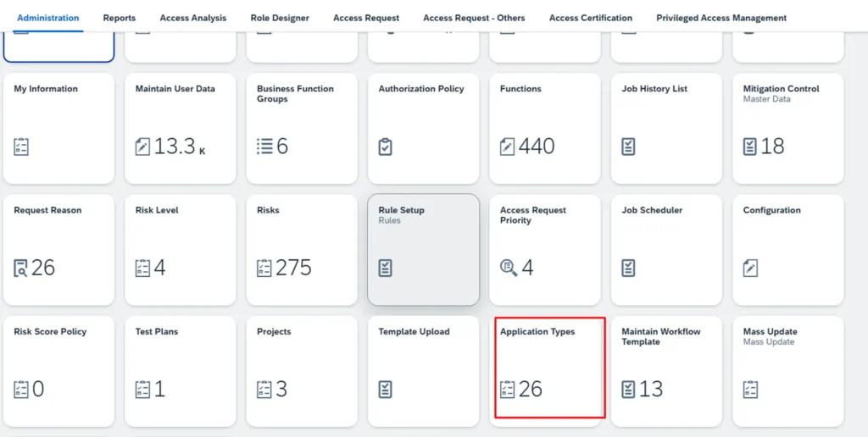Viewport: 868px width, 437px height.
Task: Click the Mitigation Control tile icon
Action: pos(750,147)
